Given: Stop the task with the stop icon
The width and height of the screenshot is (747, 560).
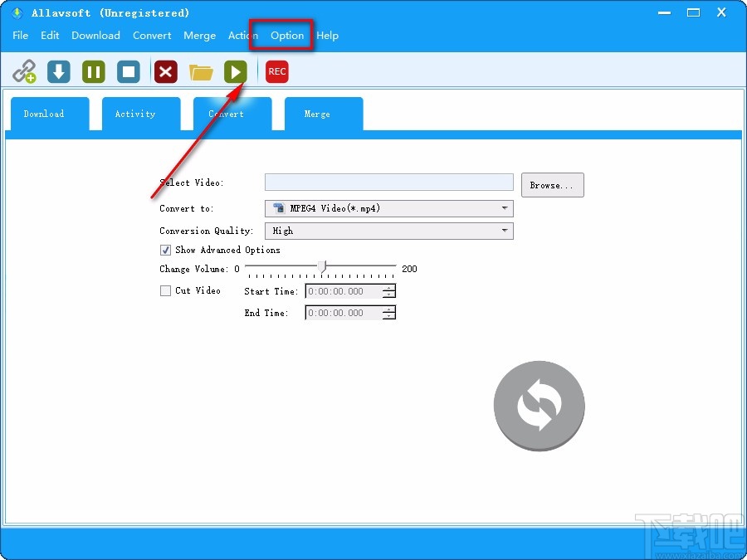Looking at the screenshot, I should point(129,72).
